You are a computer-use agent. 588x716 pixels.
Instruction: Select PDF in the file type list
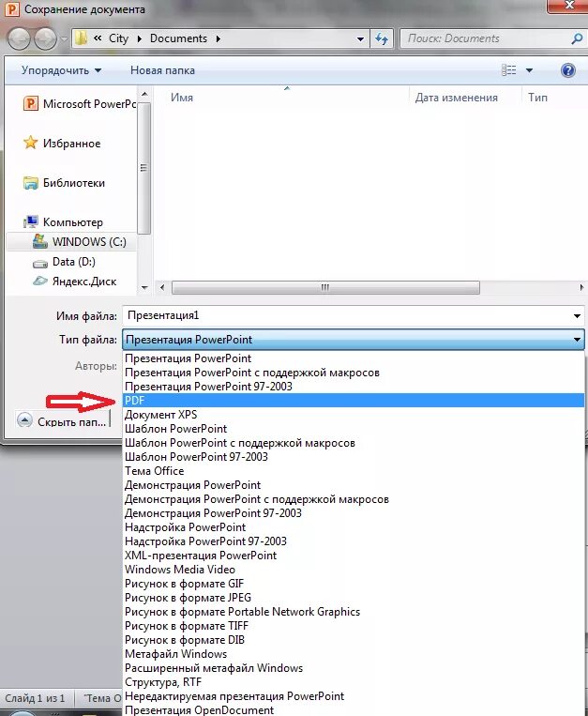click(354, 401)
